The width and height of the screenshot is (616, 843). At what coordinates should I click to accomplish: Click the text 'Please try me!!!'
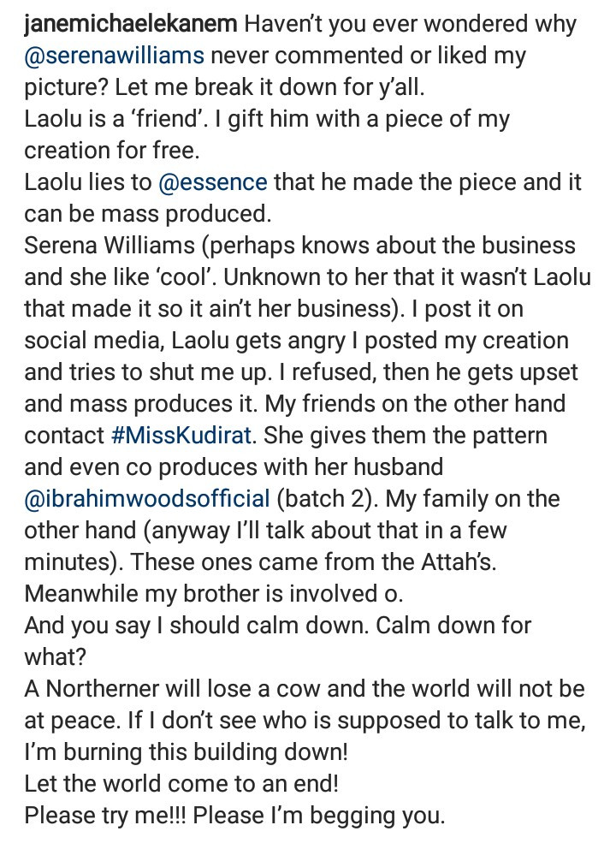coord(105,816)
